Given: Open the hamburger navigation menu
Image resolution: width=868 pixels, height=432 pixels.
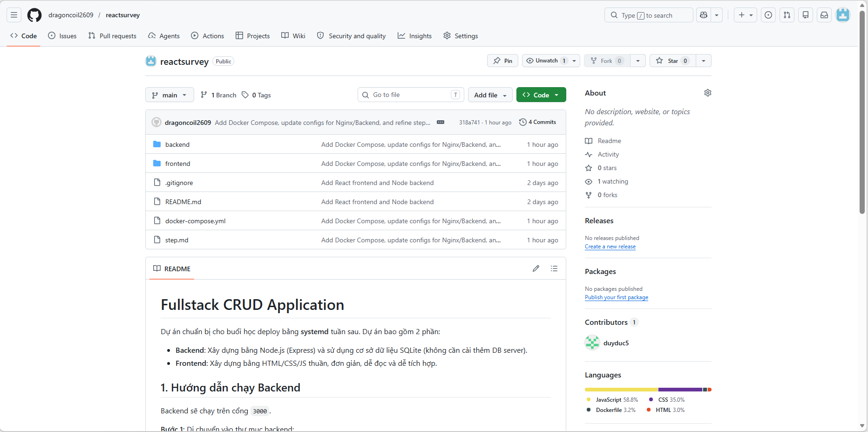Looking at the screenshot, I should click(x=14, y=15).
